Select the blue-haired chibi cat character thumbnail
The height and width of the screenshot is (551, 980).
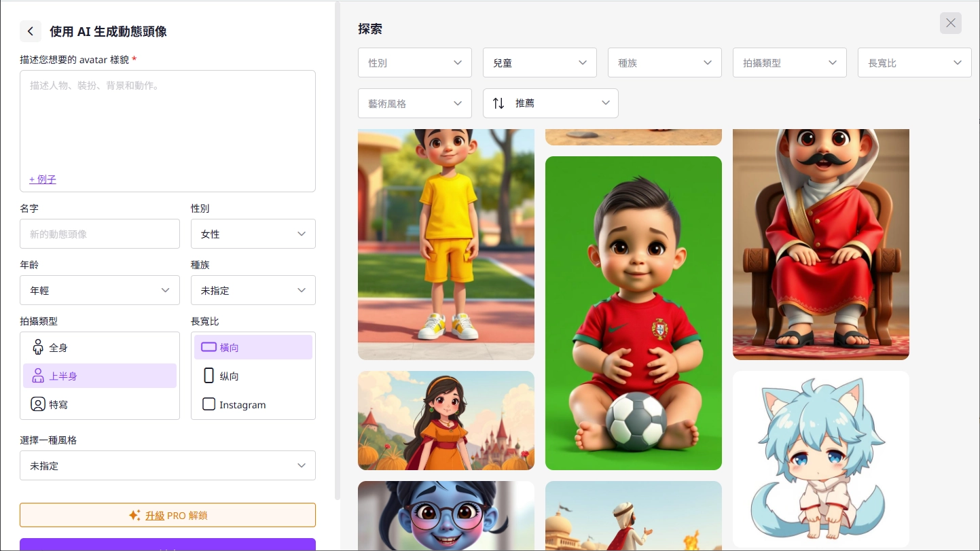[x=821, y=459]
